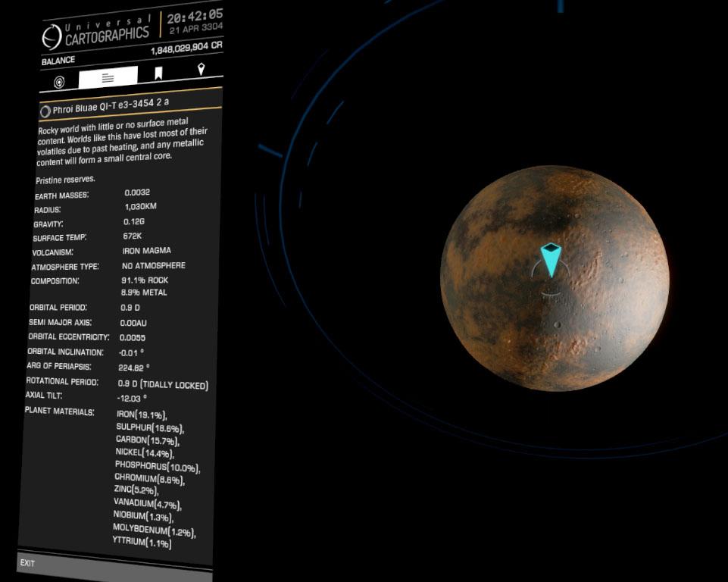This screenshot has height=582, width=728.
Task: Click the SULPHUR(18.6%) material entry
Action: coord(150,428)
